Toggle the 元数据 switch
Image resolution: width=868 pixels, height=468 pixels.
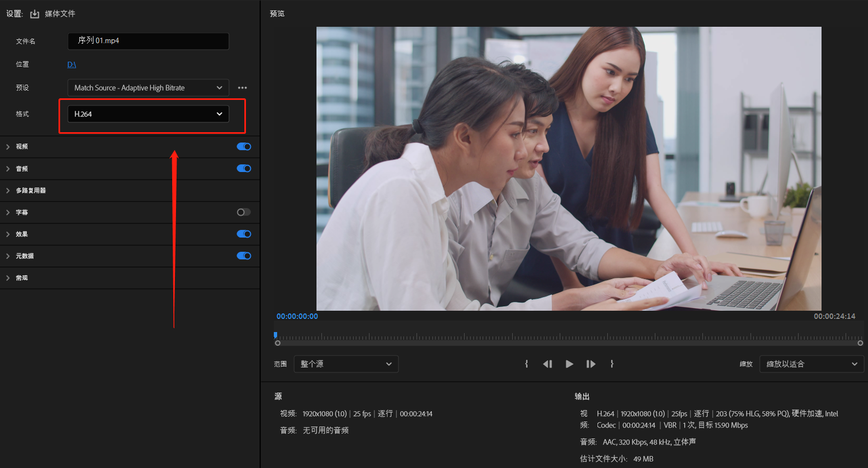244,256
